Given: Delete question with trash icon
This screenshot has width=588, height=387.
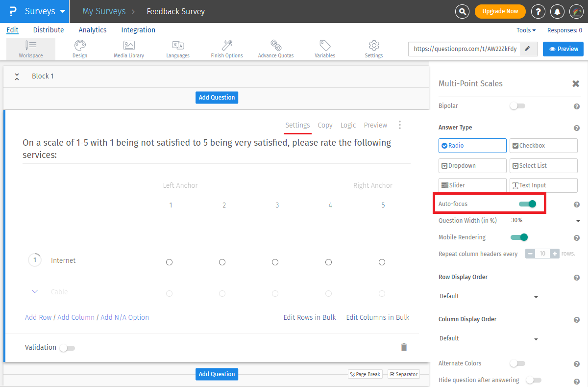Looking at the screenshot, I should point(404,347).
